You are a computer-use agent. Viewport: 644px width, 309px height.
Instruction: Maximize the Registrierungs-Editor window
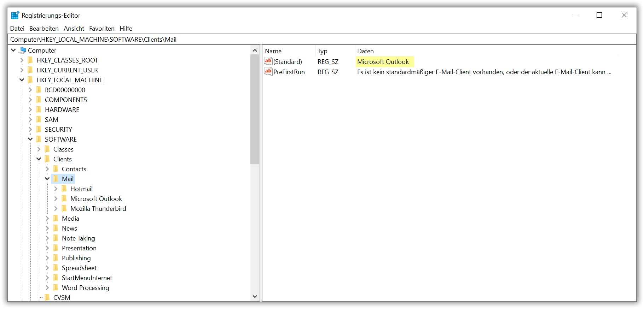pyautogui.click(x=599, y=15)
